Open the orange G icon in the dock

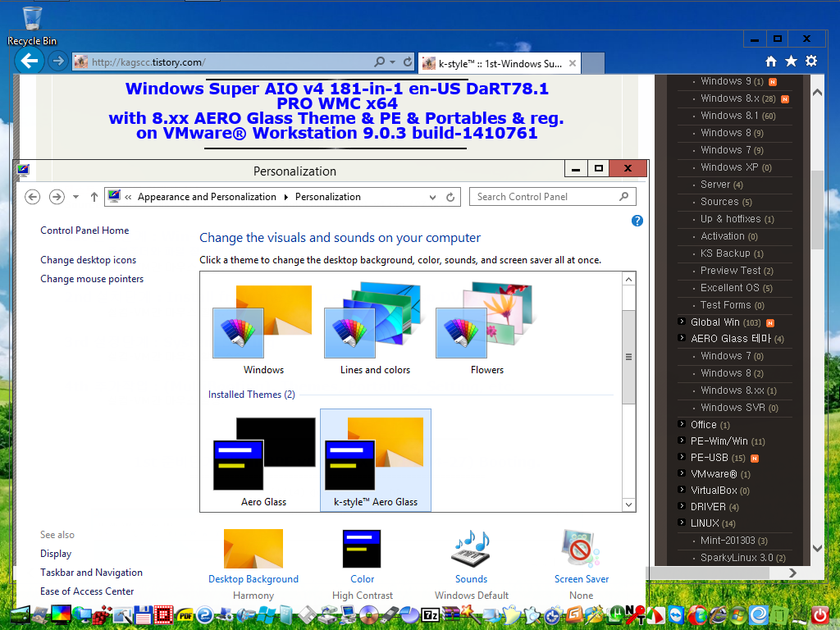575,615
